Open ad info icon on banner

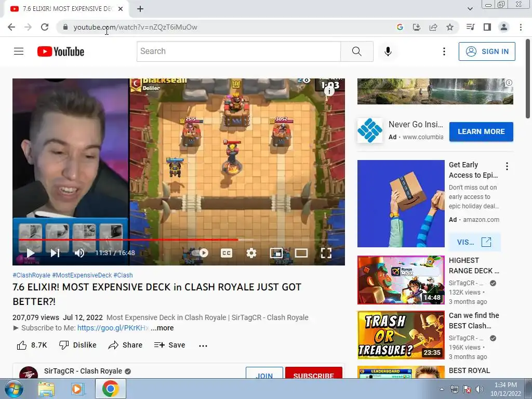click(509, 83)
